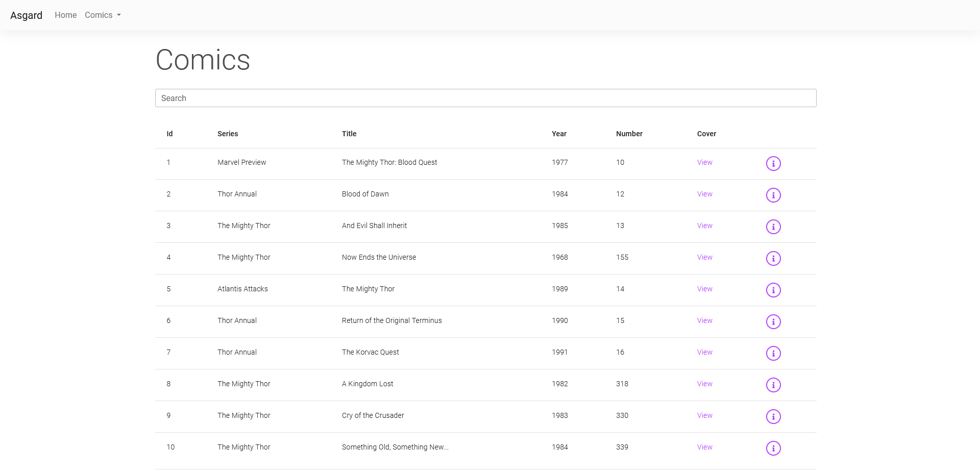Select Return of the Original Terminus title
Image resolution: width=980 pixels, height=473 pixels.
click(x=391, y=320)
